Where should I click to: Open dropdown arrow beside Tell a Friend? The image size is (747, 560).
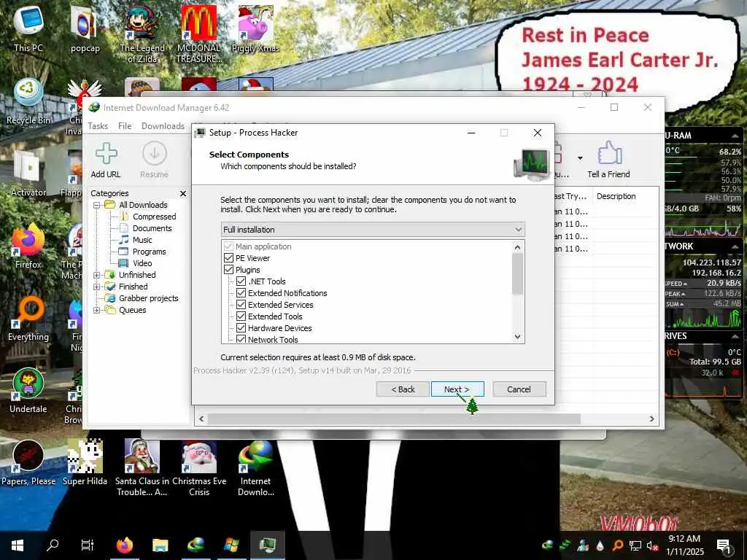point(580,158)
